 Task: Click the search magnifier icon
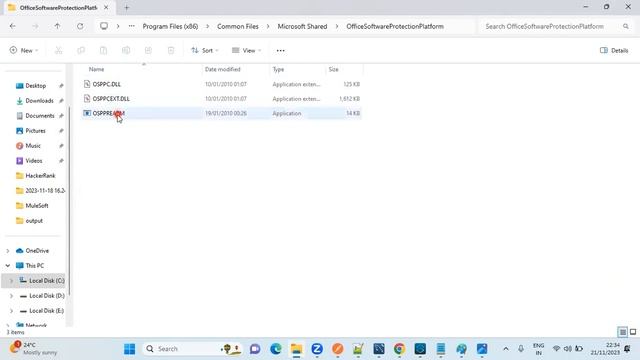click(626, 26)
